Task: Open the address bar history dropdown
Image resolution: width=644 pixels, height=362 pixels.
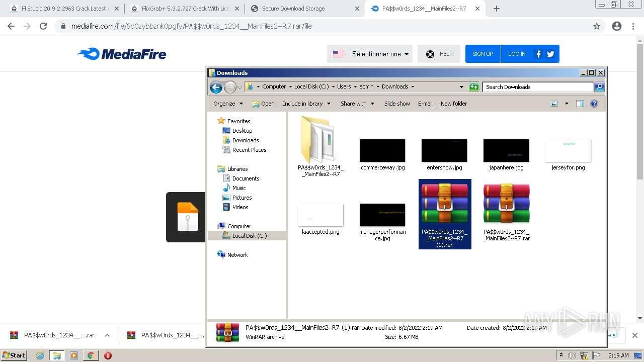Action: coord(461,87)
